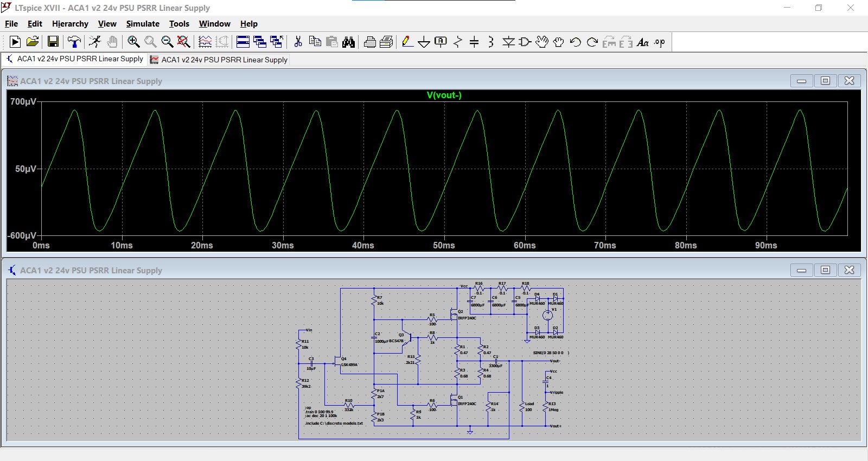The height and width of the screenshot is (461, 868).
Task: Select the Zoom In magnifier tool
Action: (x=133, y=42)
